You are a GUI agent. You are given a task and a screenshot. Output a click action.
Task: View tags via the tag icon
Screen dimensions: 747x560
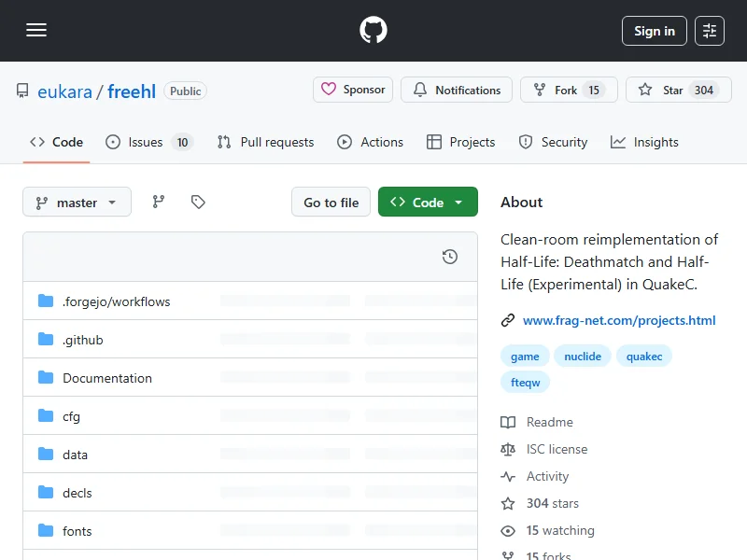pyautogui.click(x=198, y=202)
